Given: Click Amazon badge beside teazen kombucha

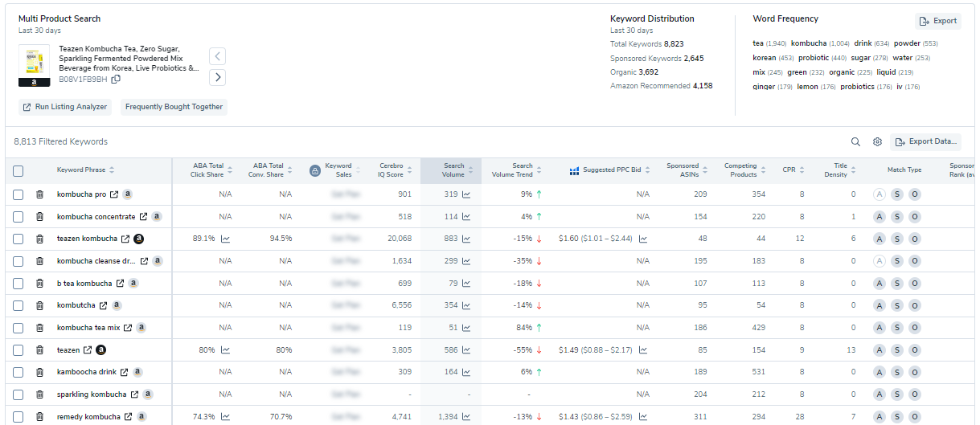Looking at the screenshot, I should [x=138, y=239].
